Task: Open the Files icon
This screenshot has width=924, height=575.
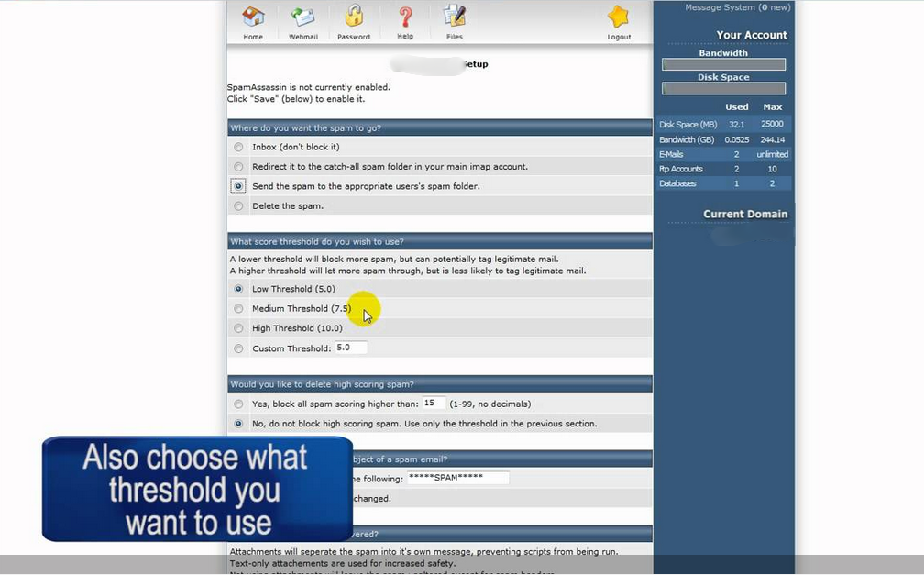Action: (x=454, y=17)
